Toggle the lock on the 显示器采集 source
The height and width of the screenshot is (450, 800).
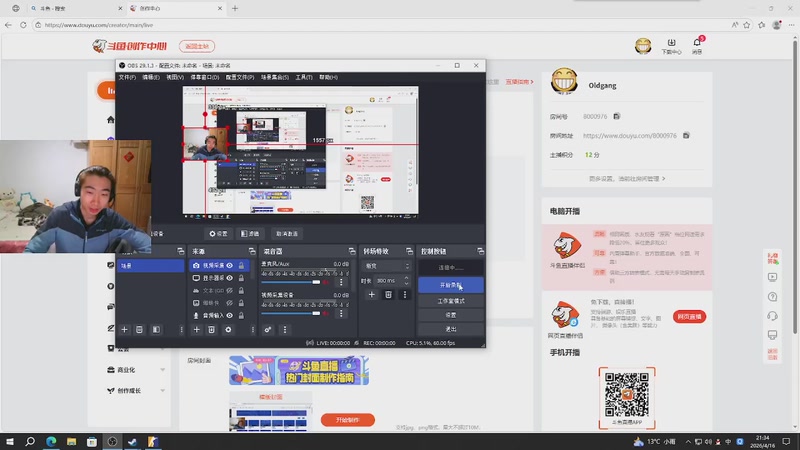pos(241,278)
